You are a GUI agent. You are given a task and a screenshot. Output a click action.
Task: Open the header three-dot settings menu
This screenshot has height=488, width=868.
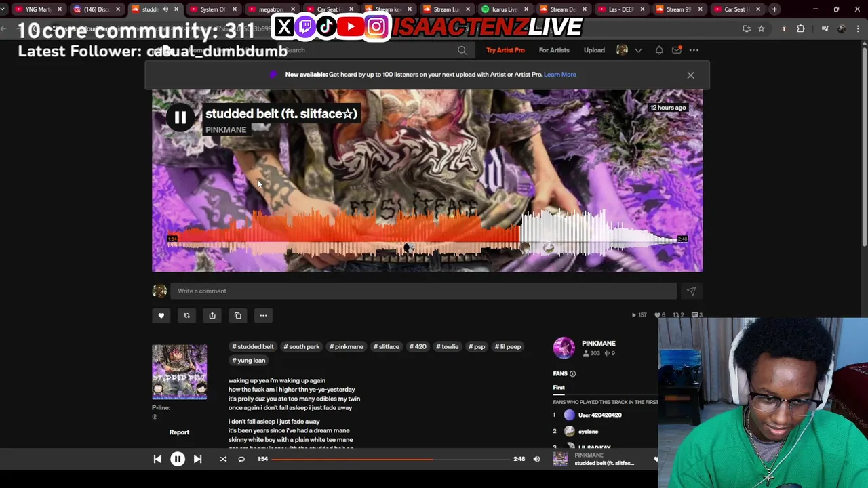(694, 50)
